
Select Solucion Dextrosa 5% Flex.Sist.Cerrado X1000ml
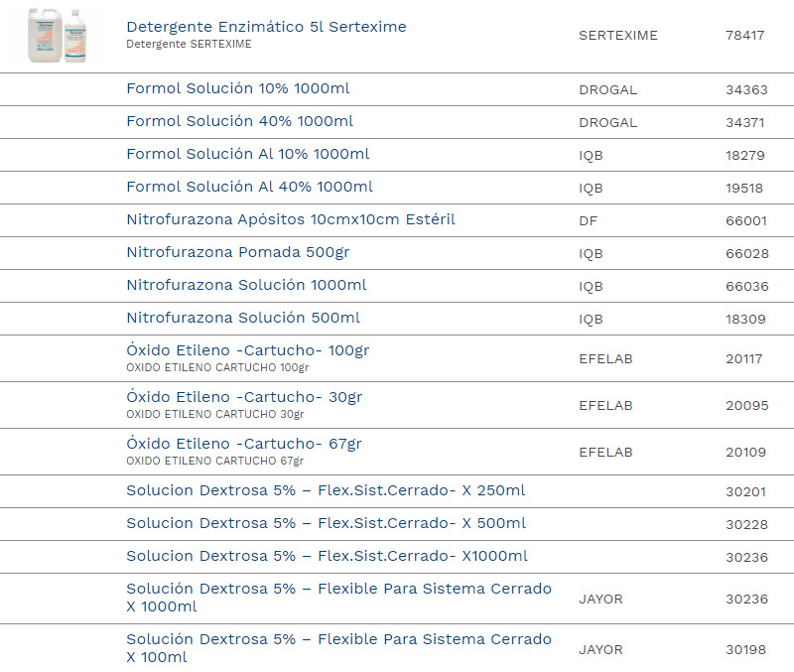coord(327,556)
